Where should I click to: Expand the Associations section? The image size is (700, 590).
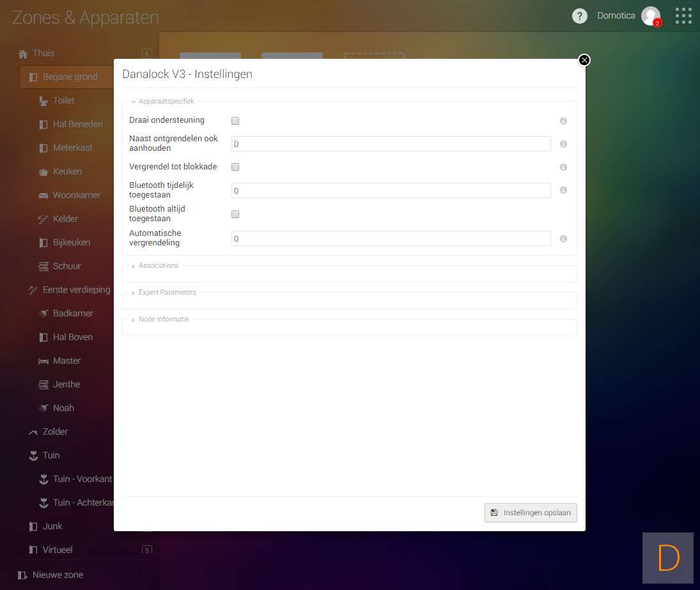coord(158,266)
